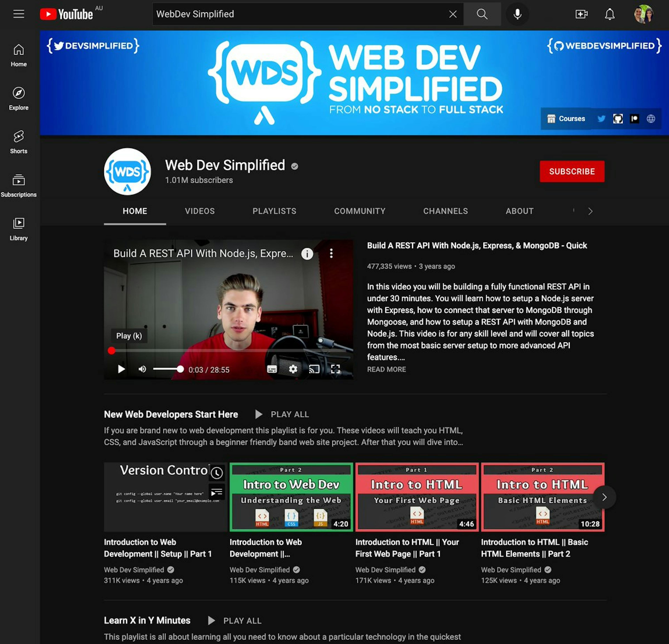This screenshot has width=669, height=644.
Task: Open the Build A REST API video title
Action: 477,245
